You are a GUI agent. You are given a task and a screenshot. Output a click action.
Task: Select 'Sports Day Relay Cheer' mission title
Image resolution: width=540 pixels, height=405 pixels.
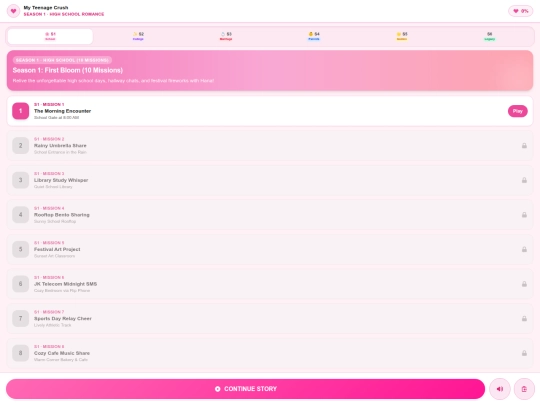click(x=63, y=318)
